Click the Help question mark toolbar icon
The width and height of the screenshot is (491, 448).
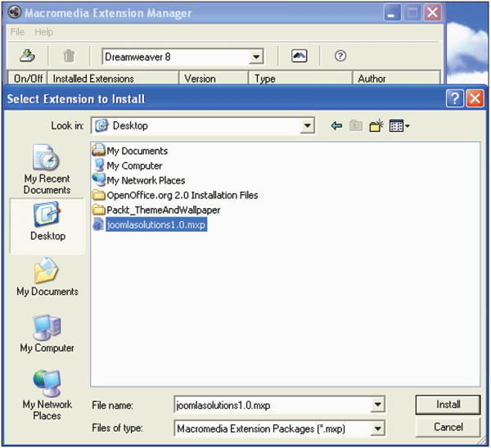pos(340,57)
